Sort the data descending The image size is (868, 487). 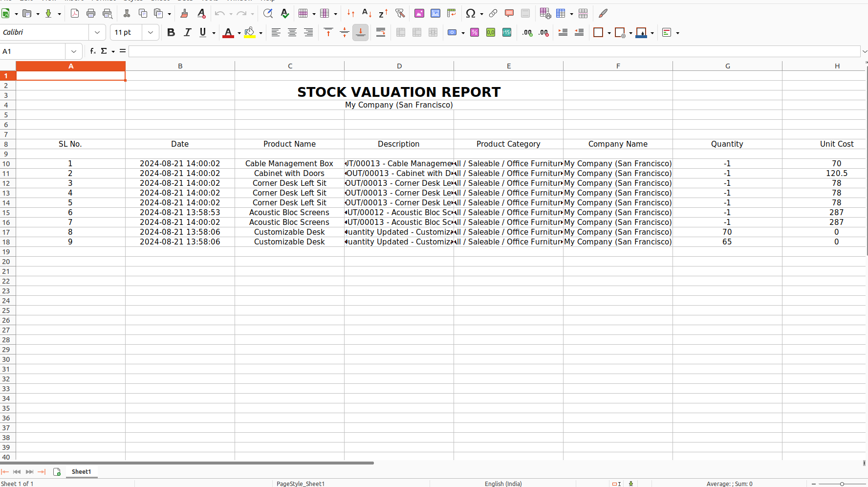(x=383, y=13)
